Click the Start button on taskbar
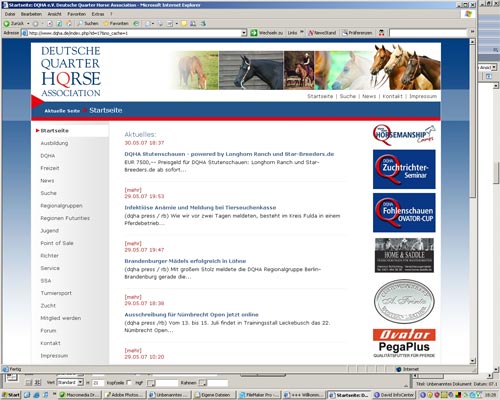This screenshot has height=400, width=500. click(x=11, y=395)
